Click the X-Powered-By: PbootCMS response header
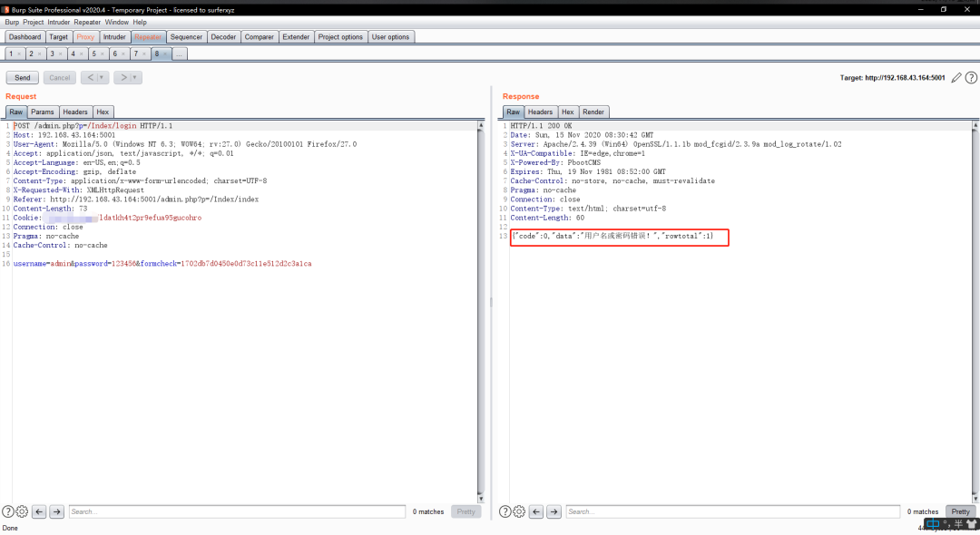This screenshot has width=980, height=535. click(x=555, y=162)
